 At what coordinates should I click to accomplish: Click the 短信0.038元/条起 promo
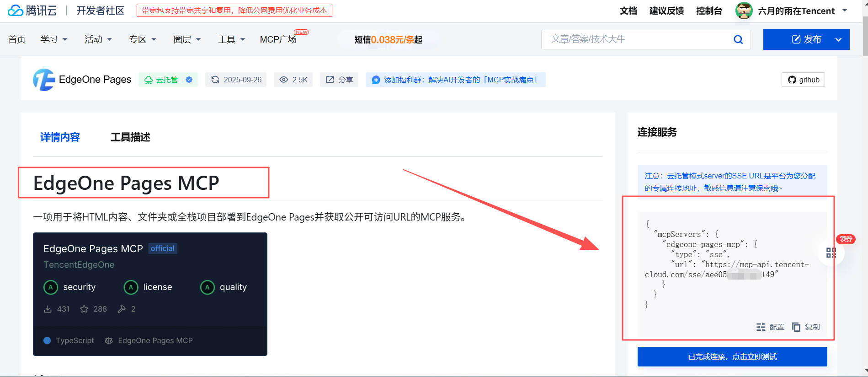tap(388, 40)
